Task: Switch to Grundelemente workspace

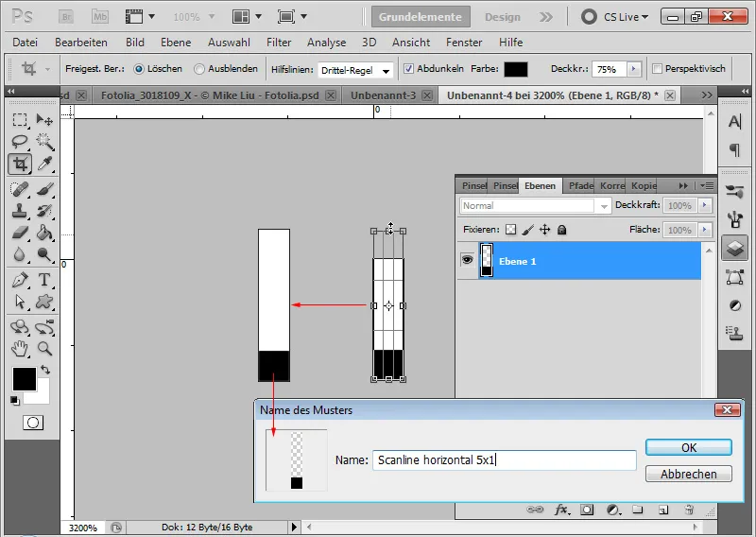Action: pos(421,17)
